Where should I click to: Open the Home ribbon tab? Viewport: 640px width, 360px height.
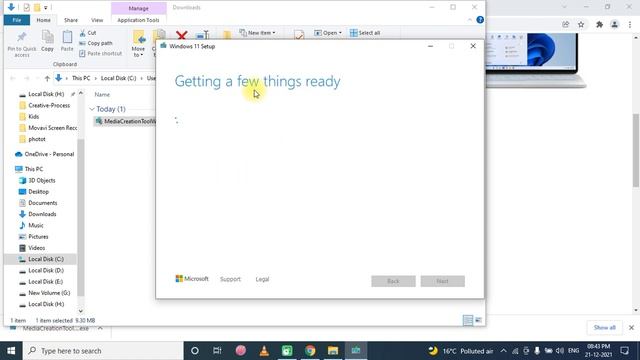[44, 20]
